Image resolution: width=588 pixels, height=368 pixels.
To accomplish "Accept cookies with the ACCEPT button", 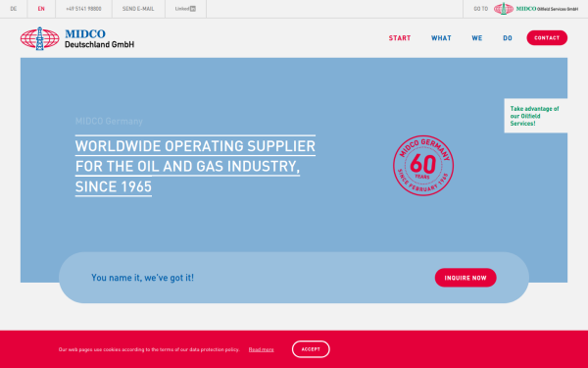I will (x=311, y=349).
